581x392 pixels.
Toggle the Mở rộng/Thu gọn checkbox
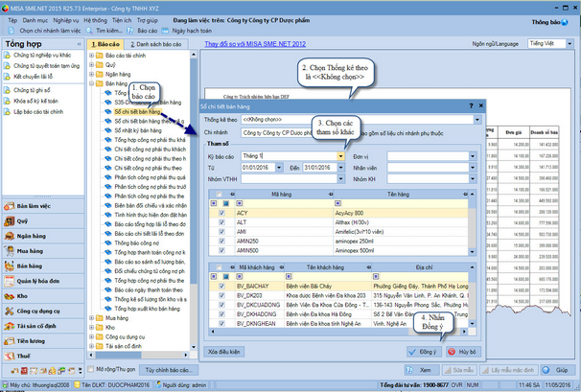pyautogui.click(x=90, y=369)
